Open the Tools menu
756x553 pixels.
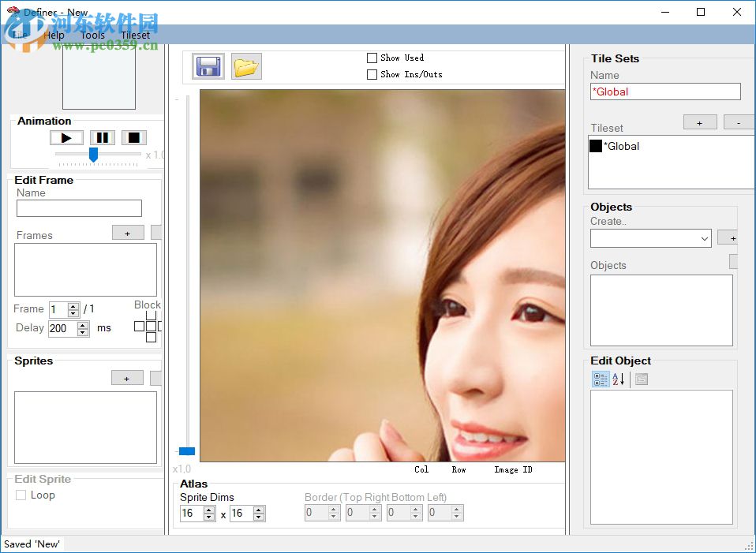[92, 35]
